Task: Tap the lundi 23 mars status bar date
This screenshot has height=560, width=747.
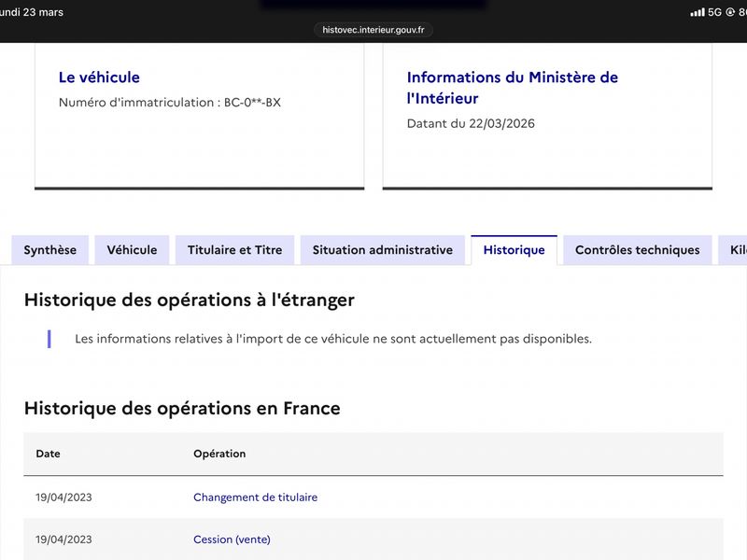Action: point(32,12)
